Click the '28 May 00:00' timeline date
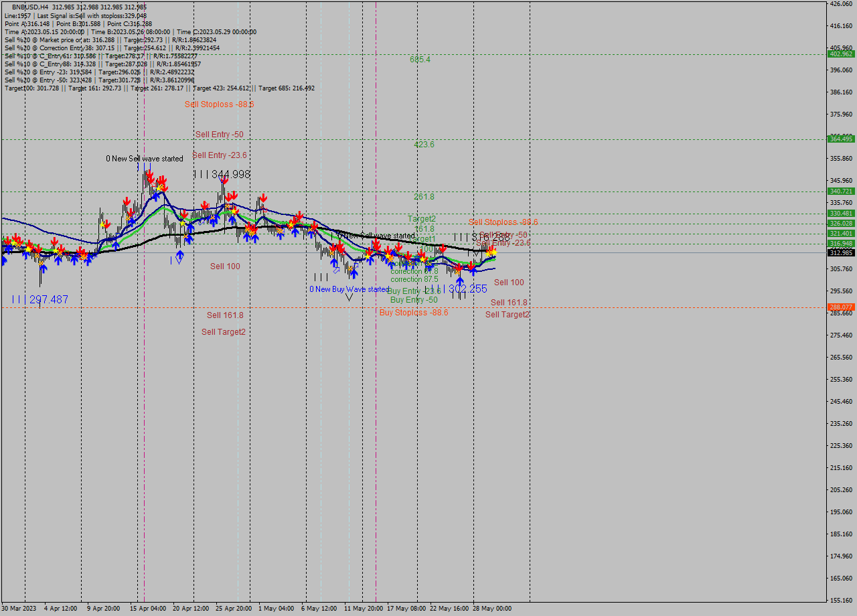The image size is (857, 616). coord(493,608)
